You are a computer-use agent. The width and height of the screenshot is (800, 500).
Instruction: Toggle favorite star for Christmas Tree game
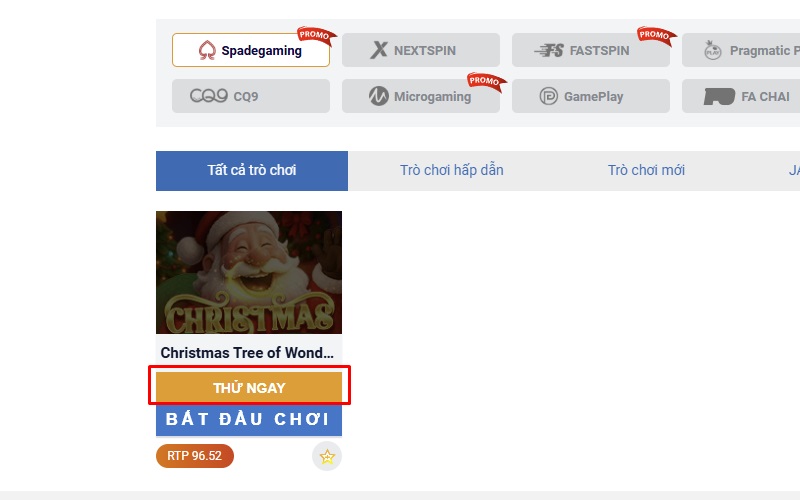coord(327,456)
